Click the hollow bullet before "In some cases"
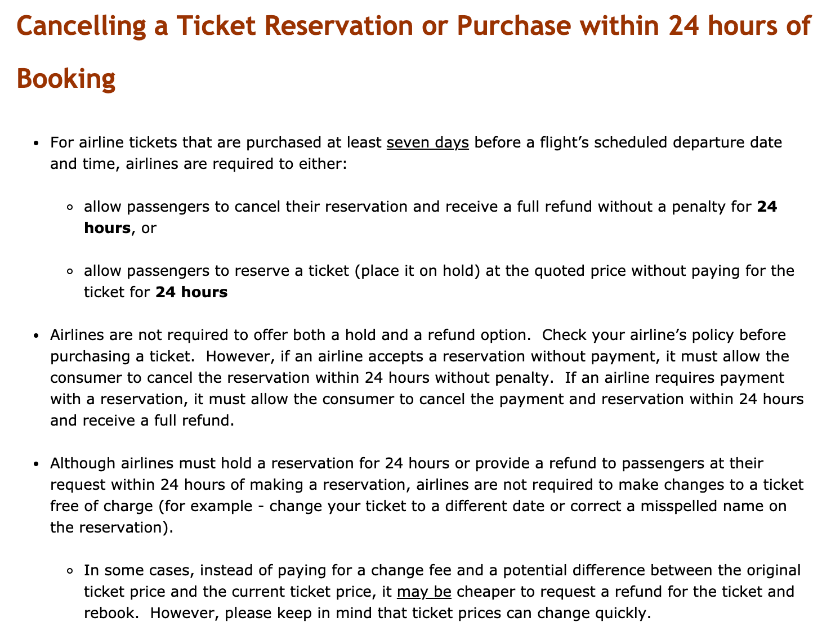This screenshot has width=831, height=644. tap(70, 571)
